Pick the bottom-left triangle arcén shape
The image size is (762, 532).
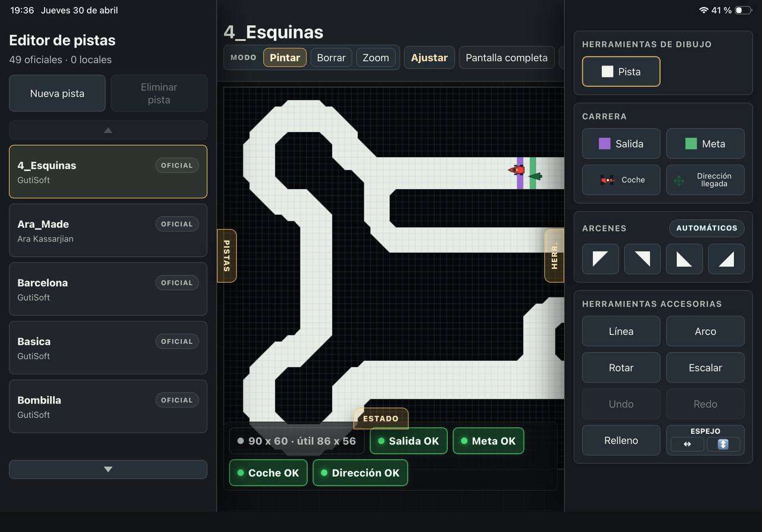click(x=684, y=259)
